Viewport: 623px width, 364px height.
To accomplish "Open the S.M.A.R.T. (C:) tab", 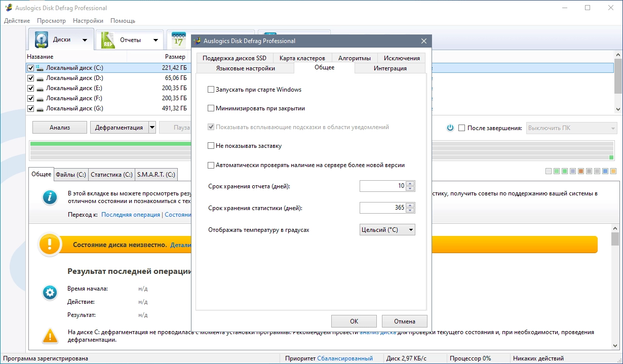I will pos(156,175).
